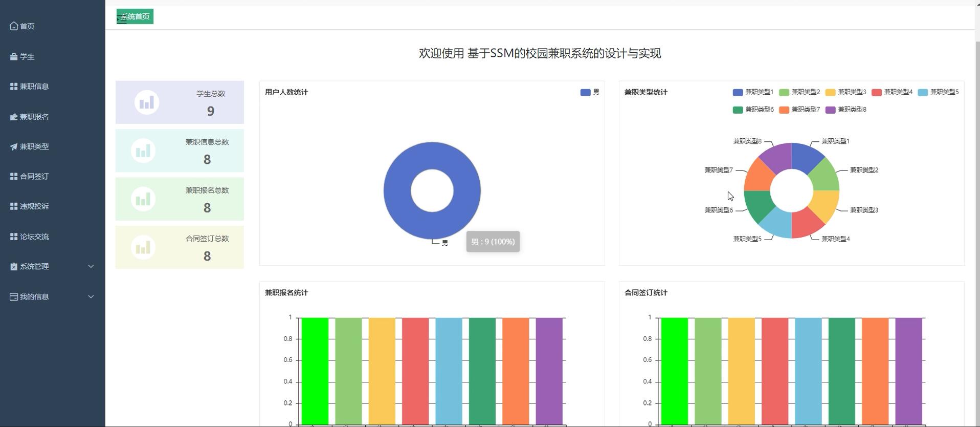Click the 学生总数 count 9
The image size is (980, 427).
click(x=211, y=111)
